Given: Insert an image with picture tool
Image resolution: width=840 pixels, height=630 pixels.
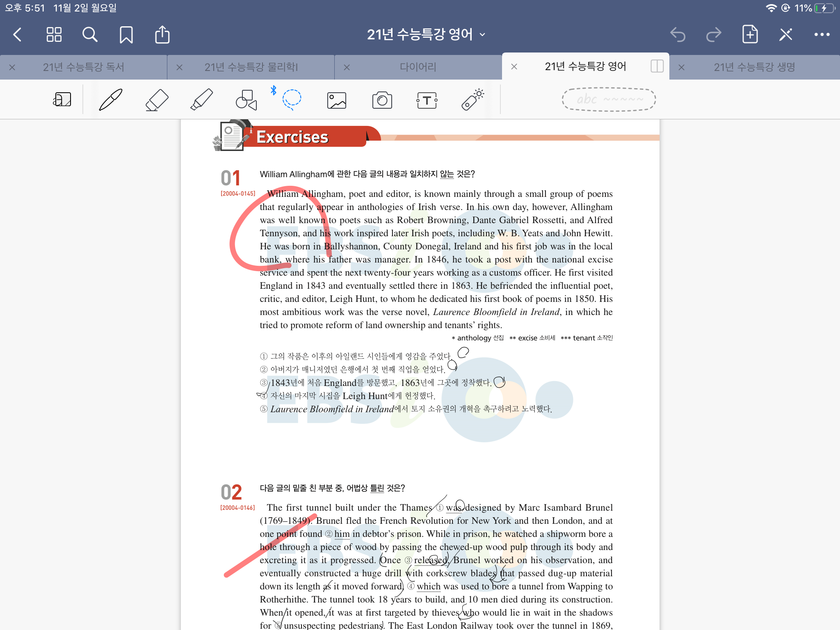Looking at the screenshot, I should click(337, 100).
